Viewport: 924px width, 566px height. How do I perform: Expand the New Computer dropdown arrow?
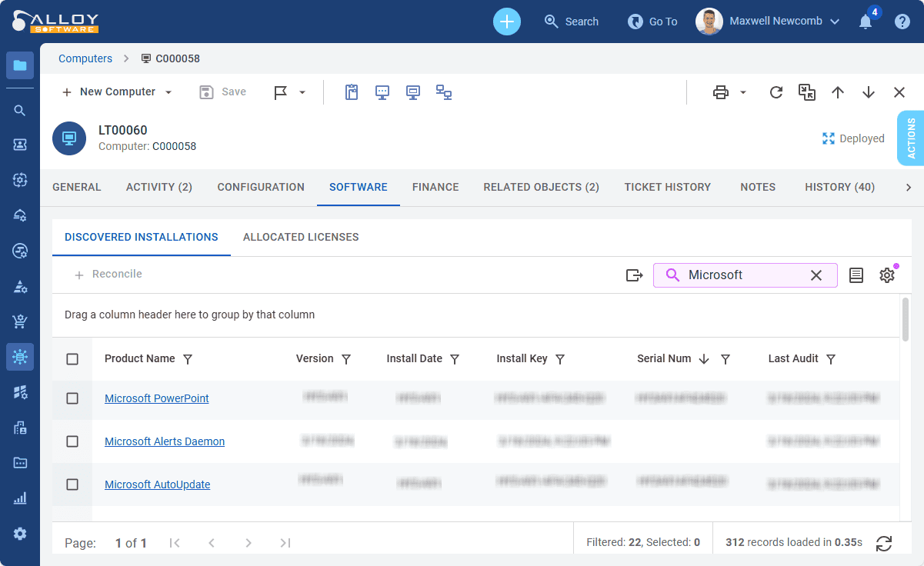pyautogui.click(x=168, y=92)
